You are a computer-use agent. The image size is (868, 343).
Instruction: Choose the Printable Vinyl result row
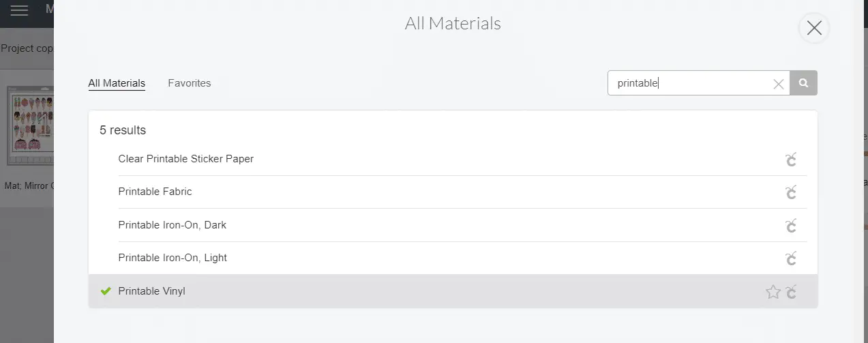(x=151, y=291)
